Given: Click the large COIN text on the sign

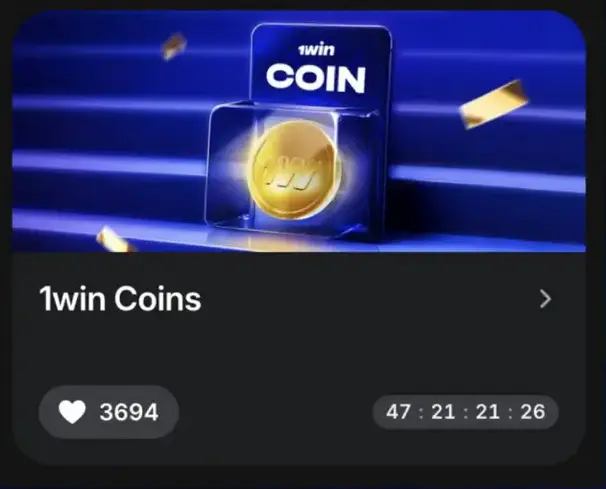Looking at the screenshot, I should point(316,79).
